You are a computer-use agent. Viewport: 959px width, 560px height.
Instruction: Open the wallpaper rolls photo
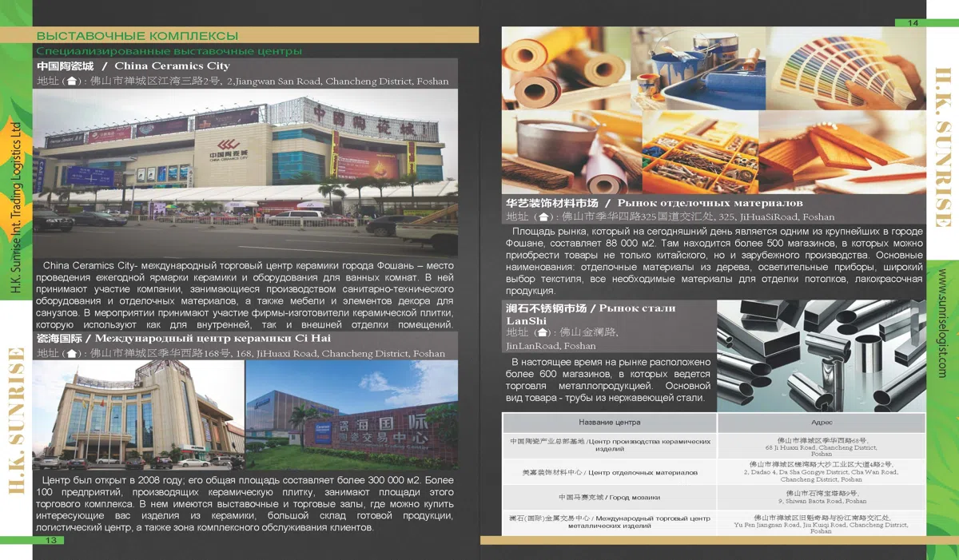(564, 68)
